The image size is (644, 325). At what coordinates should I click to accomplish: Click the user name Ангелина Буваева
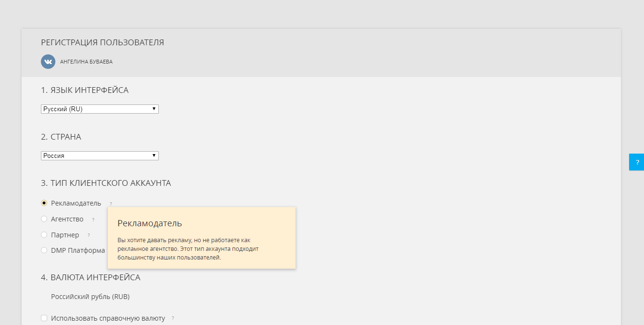[x=86, y=62]
